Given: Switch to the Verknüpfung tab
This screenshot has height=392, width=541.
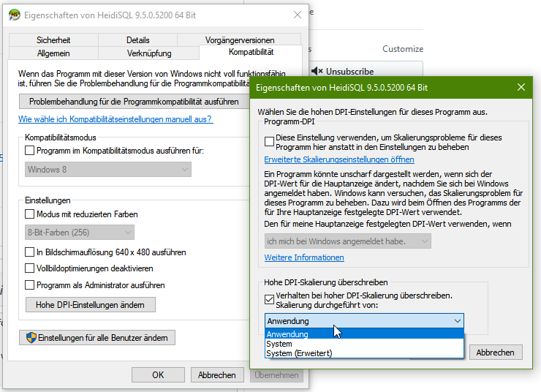Looking at the screenshot, I should click(x=149, y=53).
